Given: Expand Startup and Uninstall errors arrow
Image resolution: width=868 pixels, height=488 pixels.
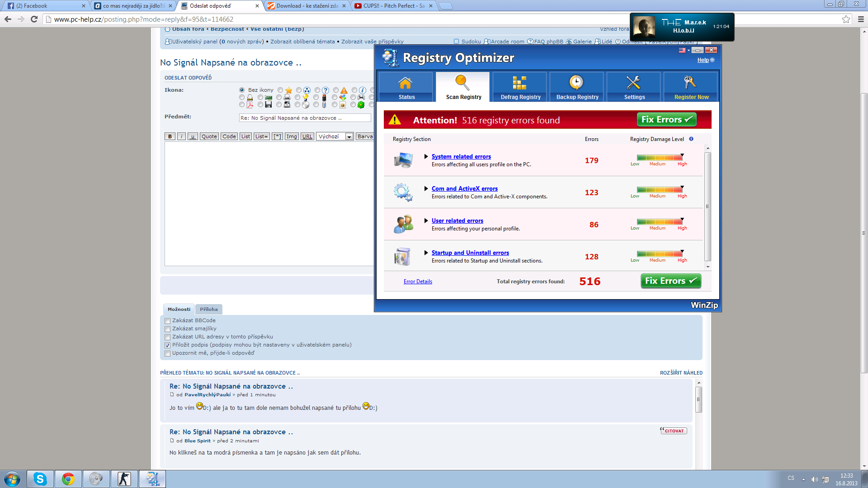Looking at the screenshot, I should point(426,253).
